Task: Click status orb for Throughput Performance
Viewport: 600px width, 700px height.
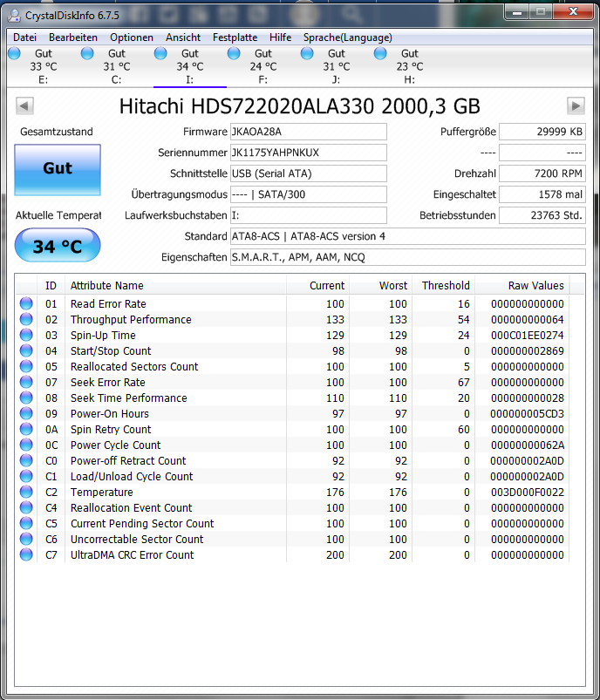Action: click(x=26, y=319)
